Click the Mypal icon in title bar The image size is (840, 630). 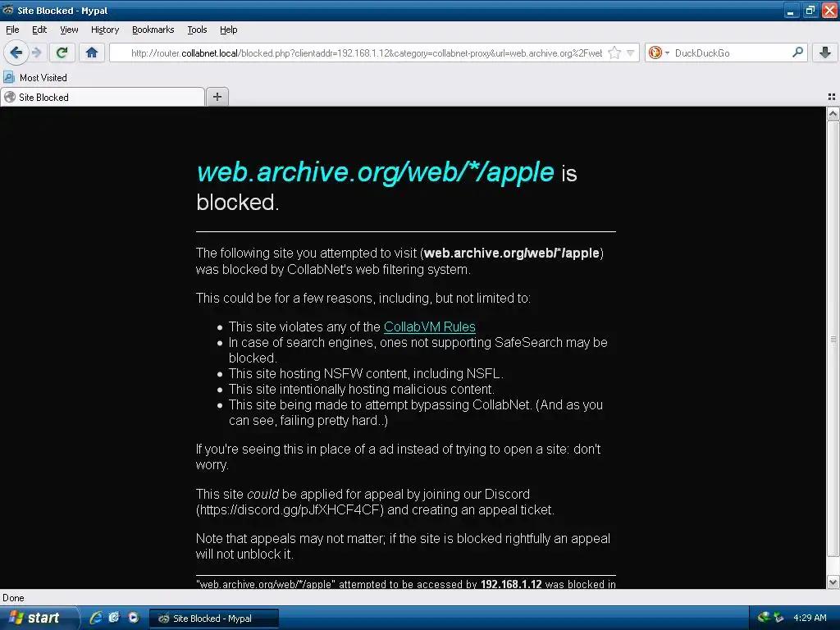pos(8,10)
